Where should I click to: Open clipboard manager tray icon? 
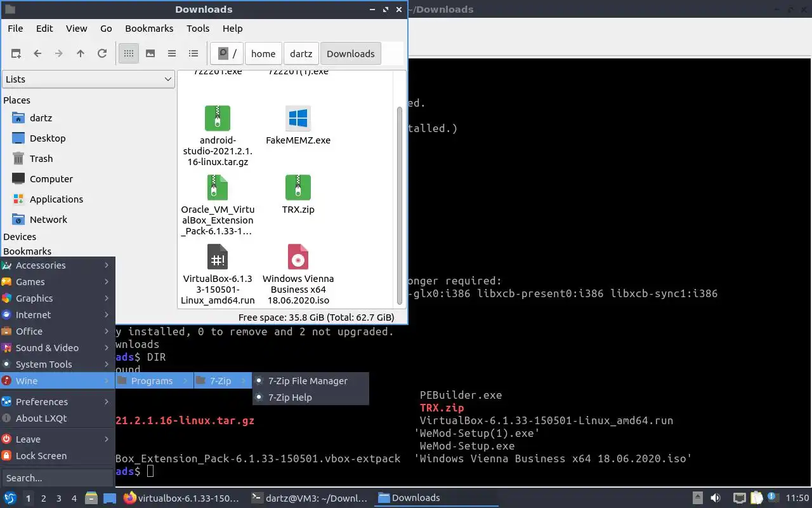tap(756, 498)
